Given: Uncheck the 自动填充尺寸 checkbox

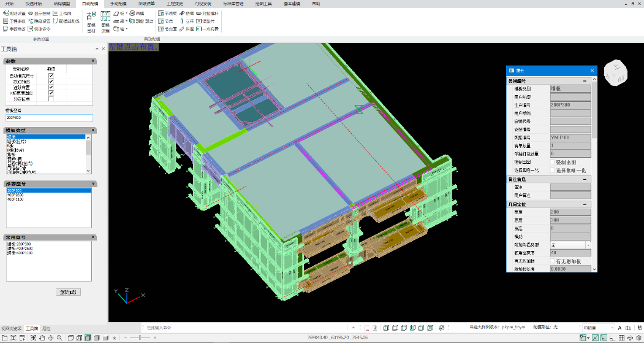Looking at the screenshot, I should tap(51, 75).
